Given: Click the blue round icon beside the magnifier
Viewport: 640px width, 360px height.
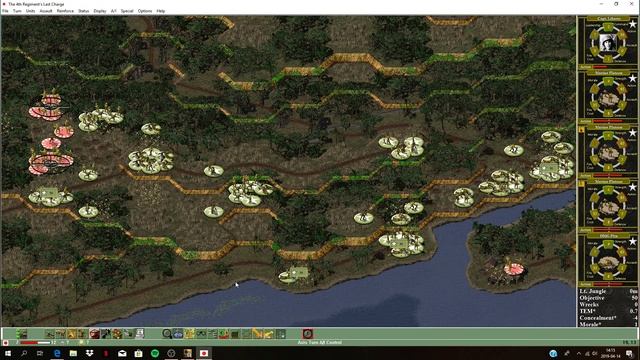Looking at the screenshot, I should pos(178,333).
